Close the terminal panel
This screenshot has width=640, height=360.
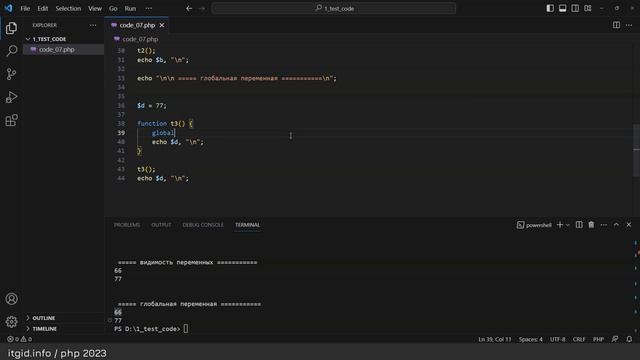tap(629, 225)
